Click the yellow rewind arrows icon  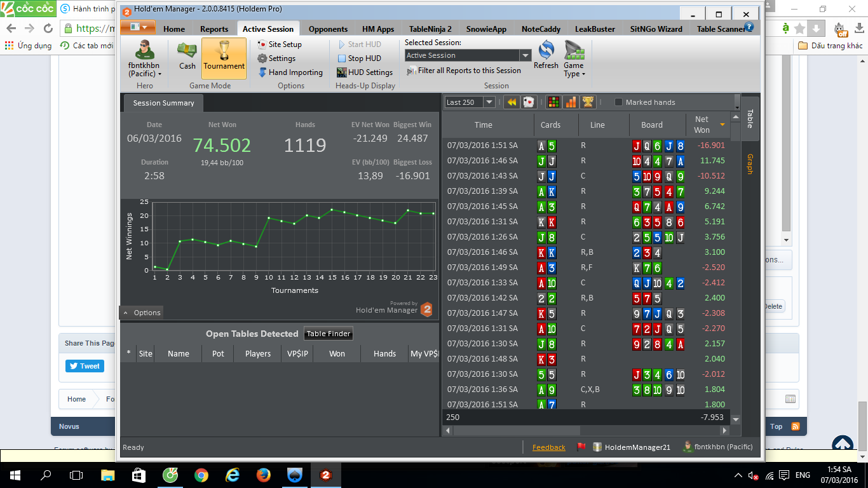click(x=512, y=102)
